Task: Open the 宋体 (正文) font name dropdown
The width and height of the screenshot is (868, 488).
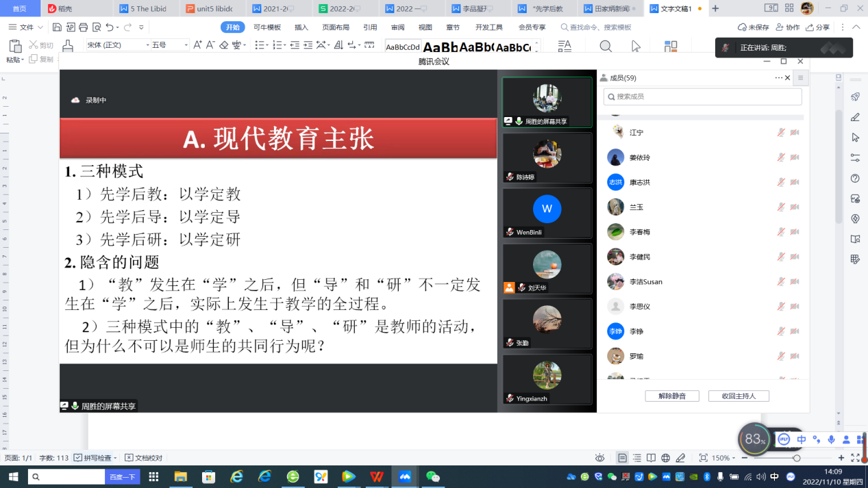Action: pyautogui.click(x=118, y=45)
